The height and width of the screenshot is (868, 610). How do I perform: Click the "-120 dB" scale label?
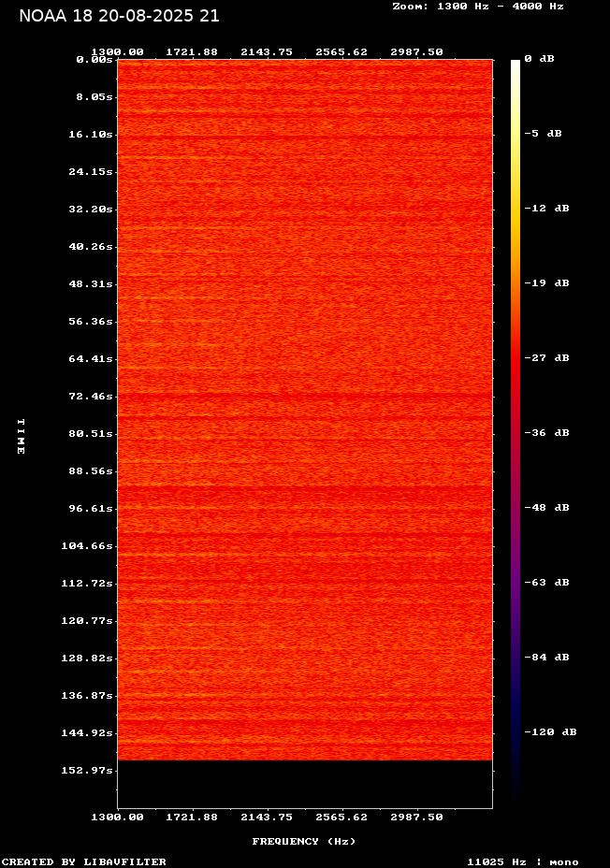[x=551, y=731]
